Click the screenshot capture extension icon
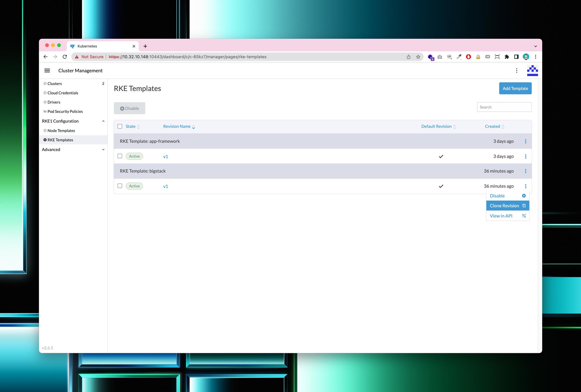The height and width of the screenshot is (392, 581). [497, 57]
